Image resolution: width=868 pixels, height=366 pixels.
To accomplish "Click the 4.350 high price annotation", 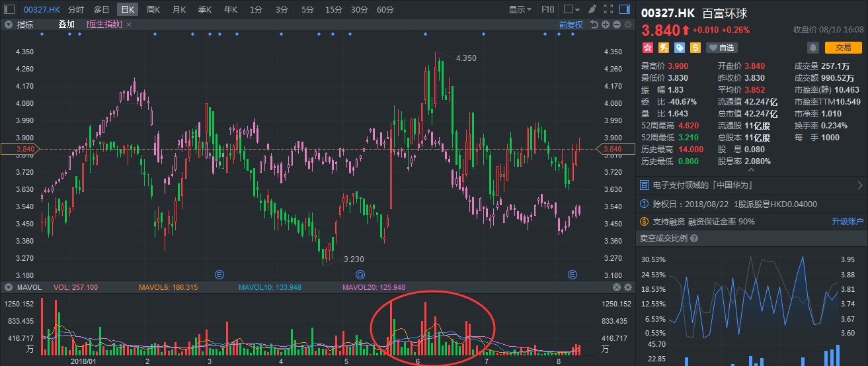I will 466,58.
